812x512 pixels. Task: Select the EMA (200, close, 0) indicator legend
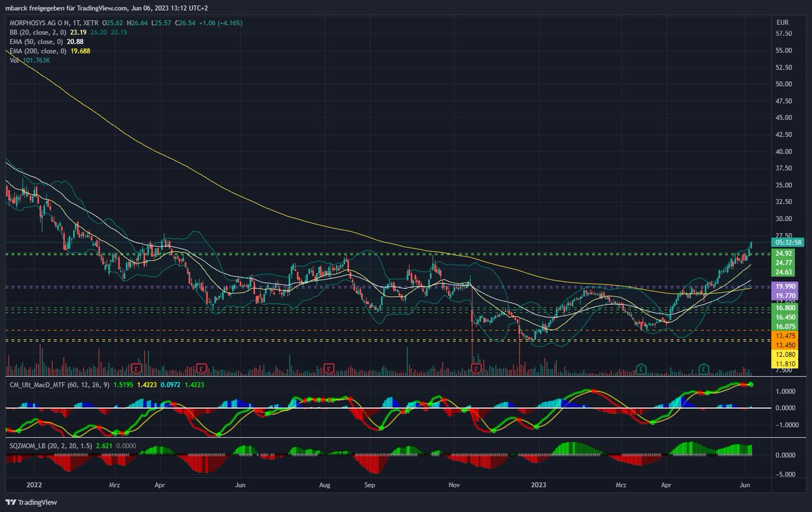point(38,51)
